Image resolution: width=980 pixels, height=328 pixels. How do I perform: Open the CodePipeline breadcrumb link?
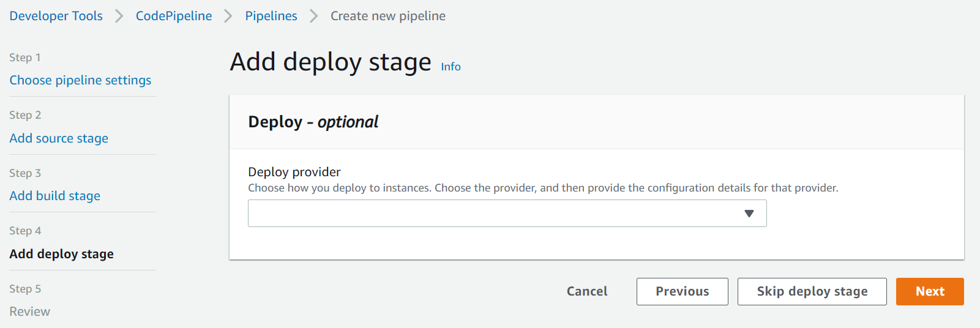pos(174,16)
